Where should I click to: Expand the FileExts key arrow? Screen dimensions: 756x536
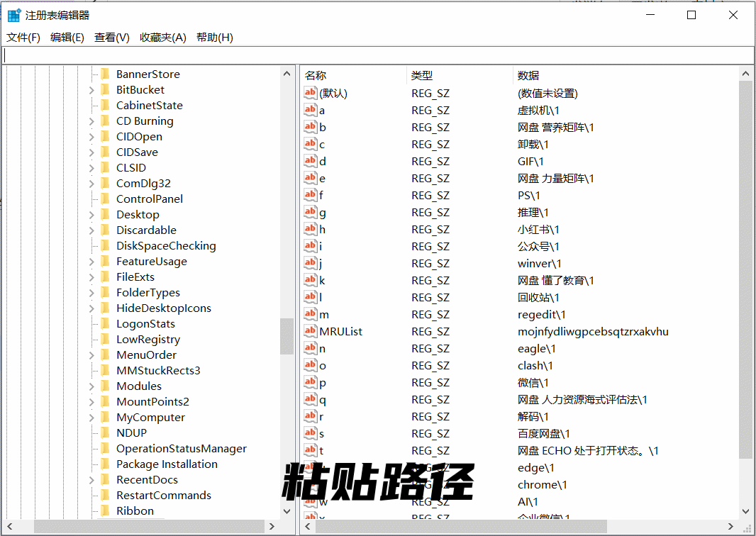91,277
